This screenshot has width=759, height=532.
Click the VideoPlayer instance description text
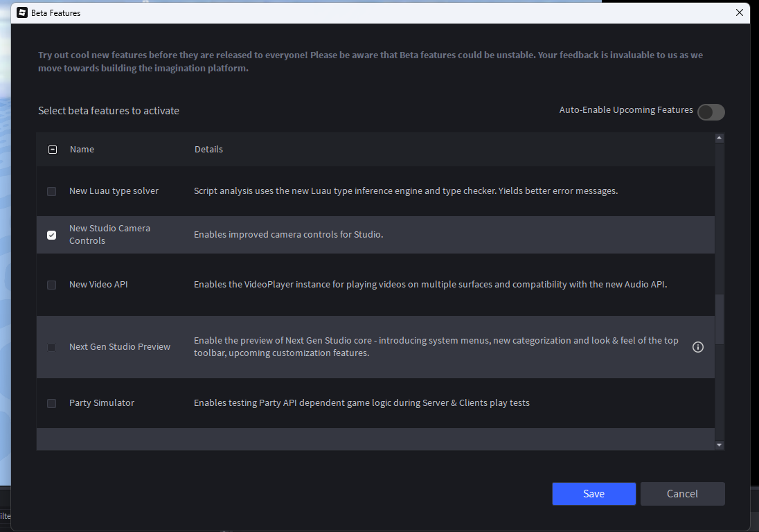430,285
